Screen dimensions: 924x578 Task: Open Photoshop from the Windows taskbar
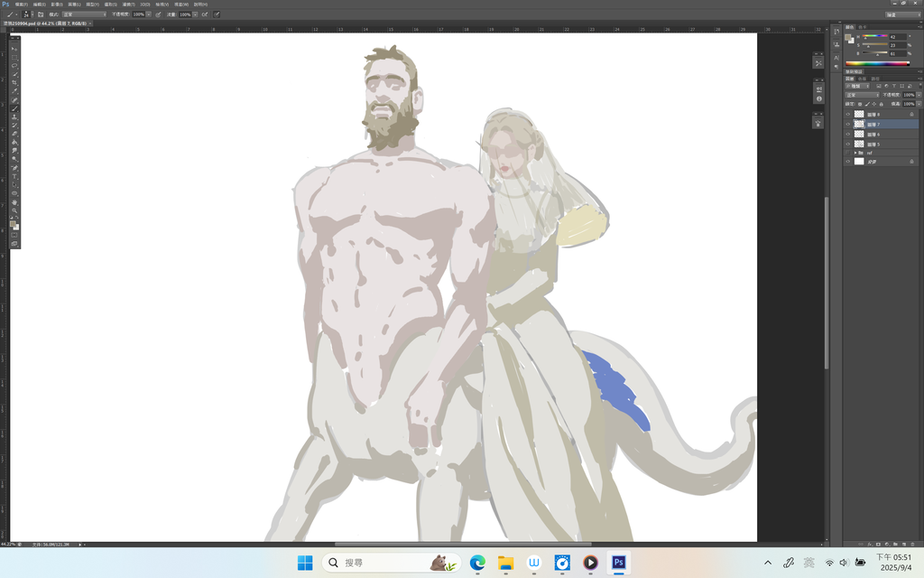pos(618,563)
